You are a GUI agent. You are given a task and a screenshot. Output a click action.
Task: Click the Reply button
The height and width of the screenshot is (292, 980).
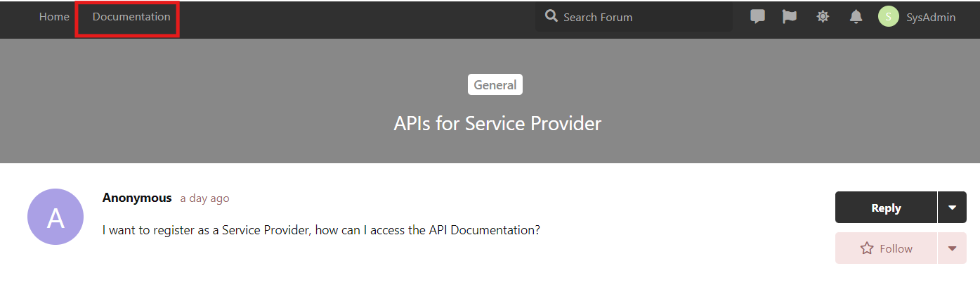886,208
